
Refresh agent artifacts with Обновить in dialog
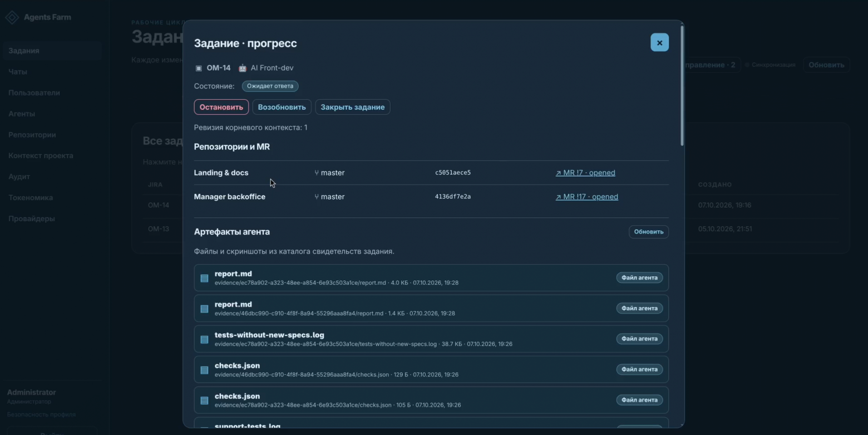tap(649, 232)
